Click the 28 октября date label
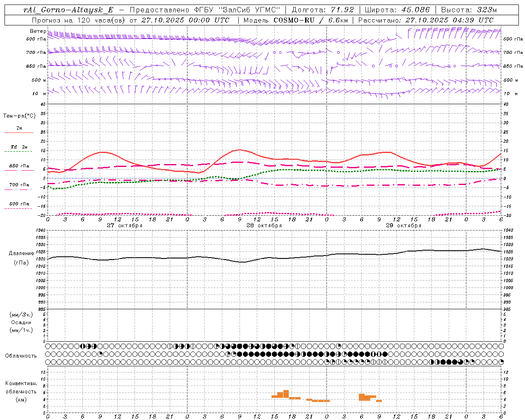 tap(264, 226)
